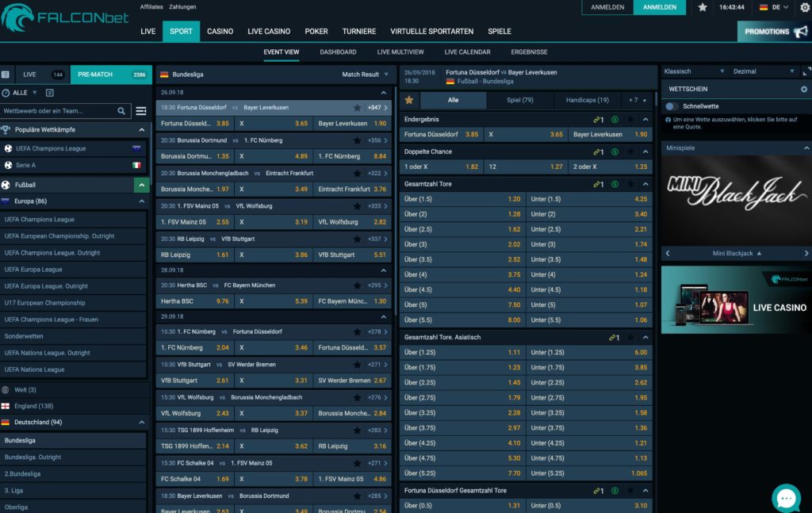Switch to the DASHBOARD view tab

338,52
